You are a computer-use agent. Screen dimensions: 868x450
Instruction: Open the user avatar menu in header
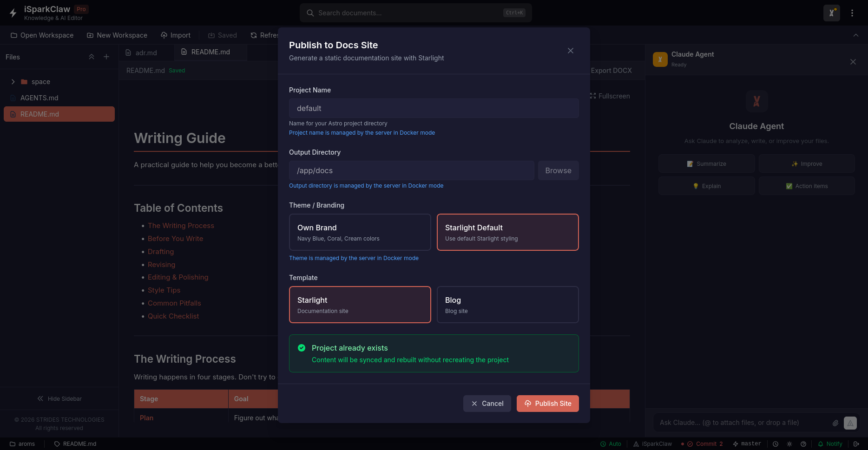click(831, 13)
